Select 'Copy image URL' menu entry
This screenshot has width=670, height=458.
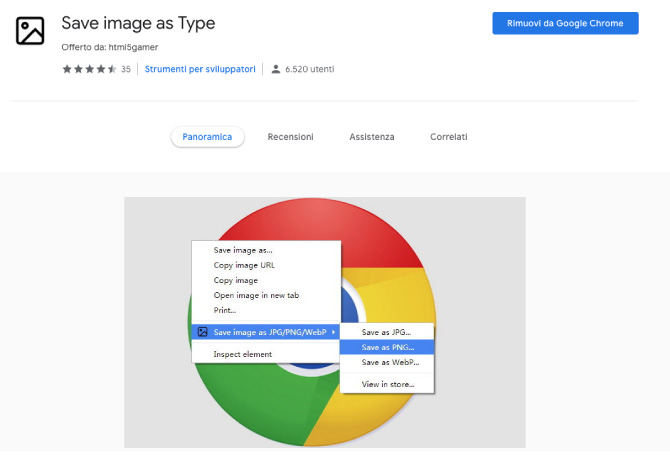point(266,265)
